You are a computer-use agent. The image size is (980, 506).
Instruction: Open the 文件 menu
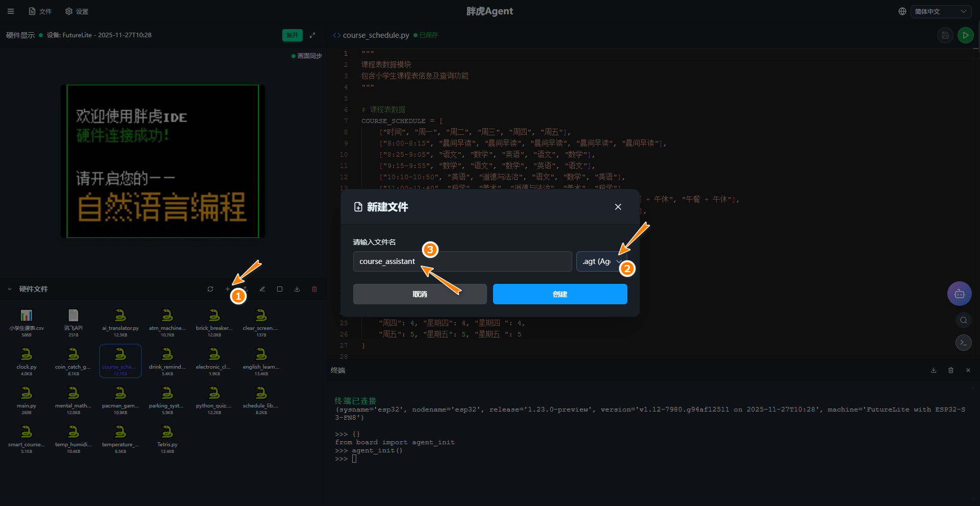(40, 11)
